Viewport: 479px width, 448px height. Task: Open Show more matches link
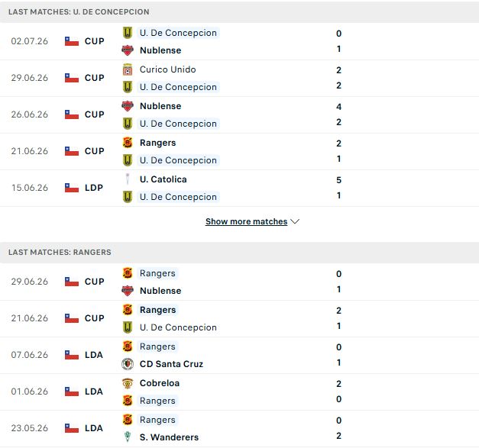[246, 221]
